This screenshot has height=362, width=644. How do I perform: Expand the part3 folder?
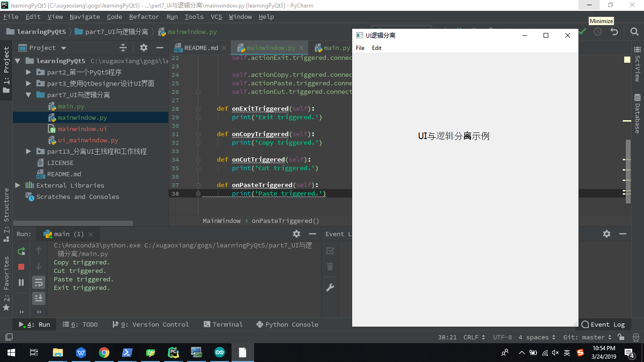[28, 83]
